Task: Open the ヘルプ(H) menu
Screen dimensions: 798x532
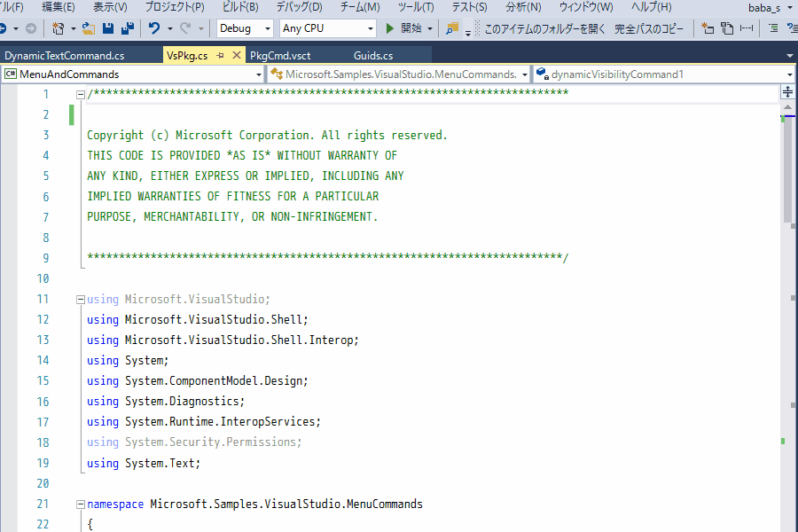Action: tap(652, 7)
